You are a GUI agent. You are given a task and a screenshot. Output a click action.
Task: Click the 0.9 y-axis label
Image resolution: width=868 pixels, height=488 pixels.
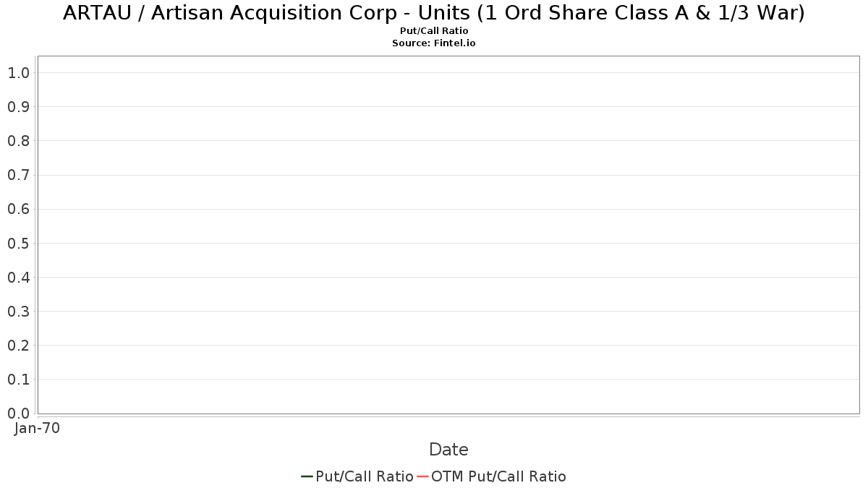point(18,107)
